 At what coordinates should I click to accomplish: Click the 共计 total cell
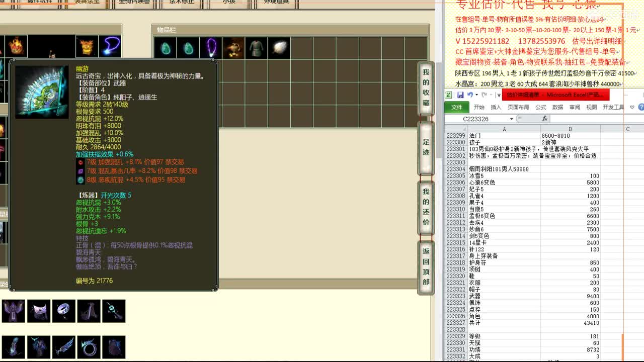point(504,323)
